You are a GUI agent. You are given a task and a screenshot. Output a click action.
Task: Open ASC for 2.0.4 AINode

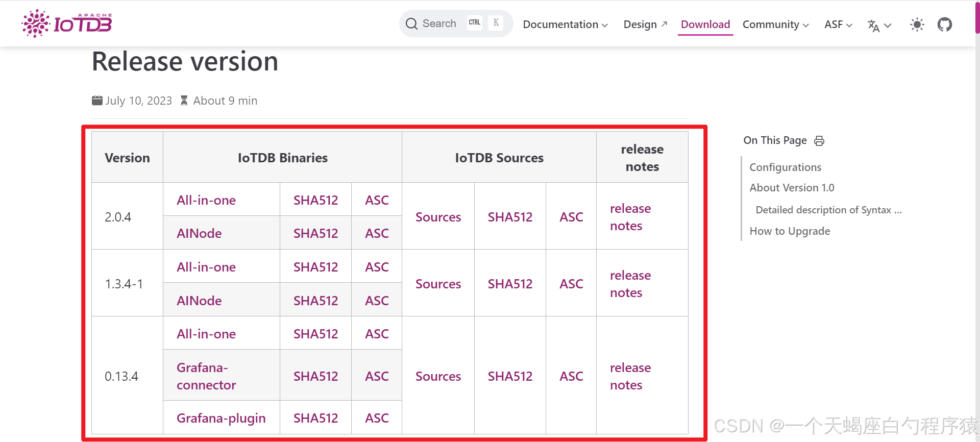click(377, 233)
